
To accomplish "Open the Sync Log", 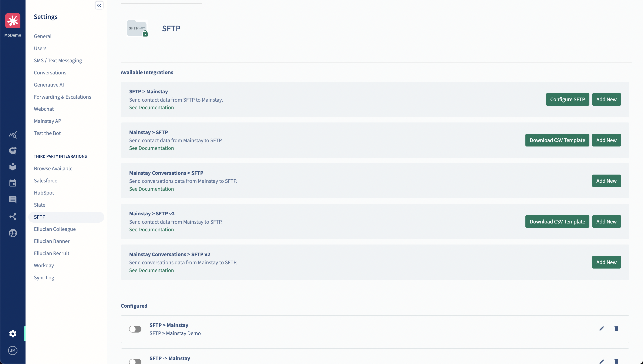I will (44, 277).
